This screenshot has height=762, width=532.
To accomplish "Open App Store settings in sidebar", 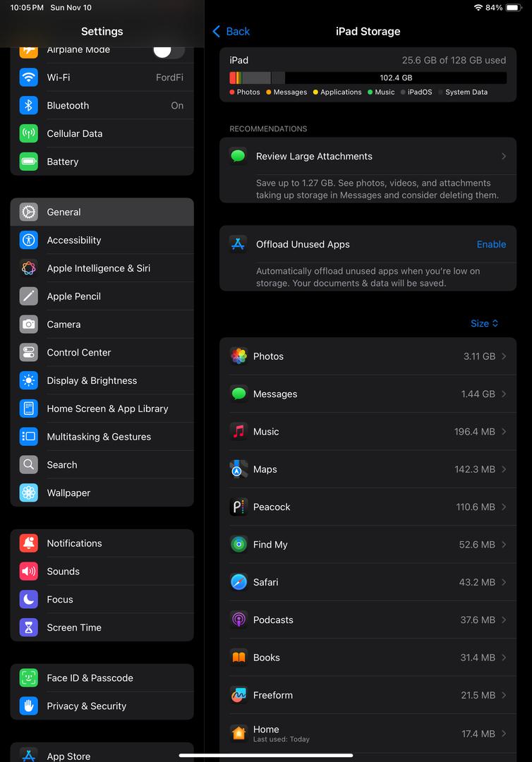I will coord(102,752).
